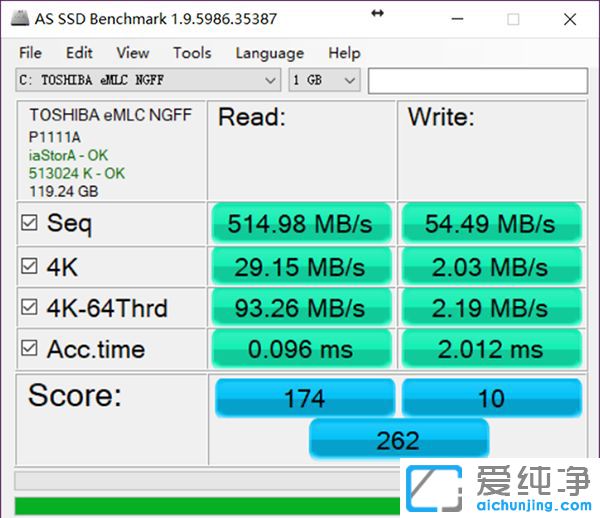Open the Edit menu
Viewport: 600px width, 518px height.
[79, 53]
